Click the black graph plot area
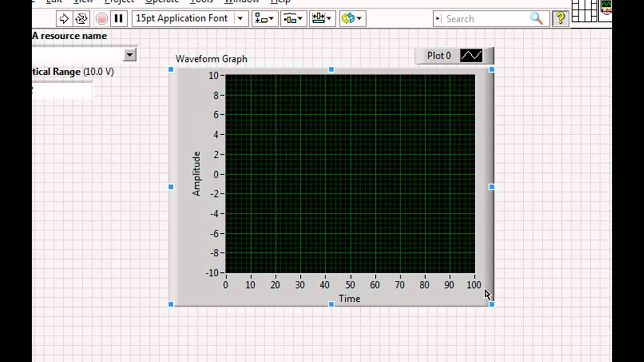This screenshot has width=644, height=362. point(350,174)
